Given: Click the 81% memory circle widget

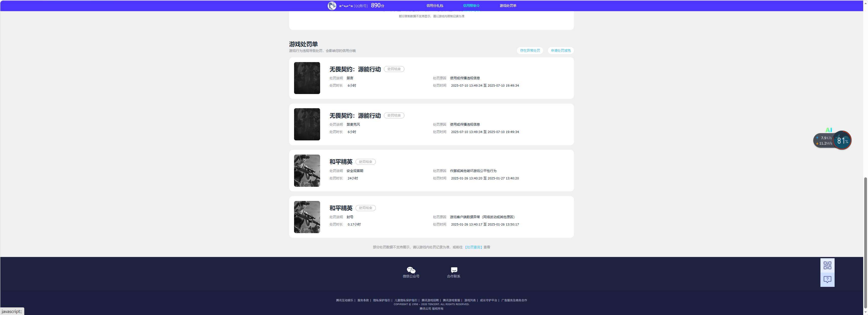Looking at the screenshot, I should point(842,140).
